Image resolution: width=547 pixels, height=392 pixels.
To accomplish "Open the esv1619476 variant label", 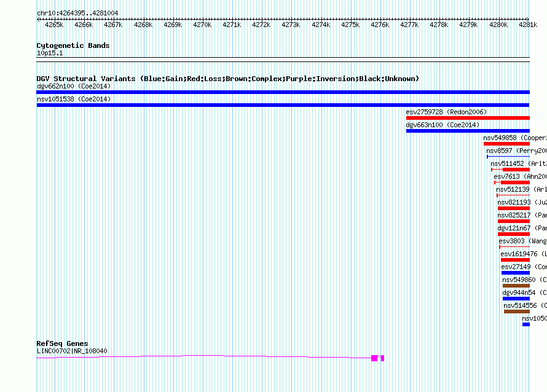I will pos(523,254).
